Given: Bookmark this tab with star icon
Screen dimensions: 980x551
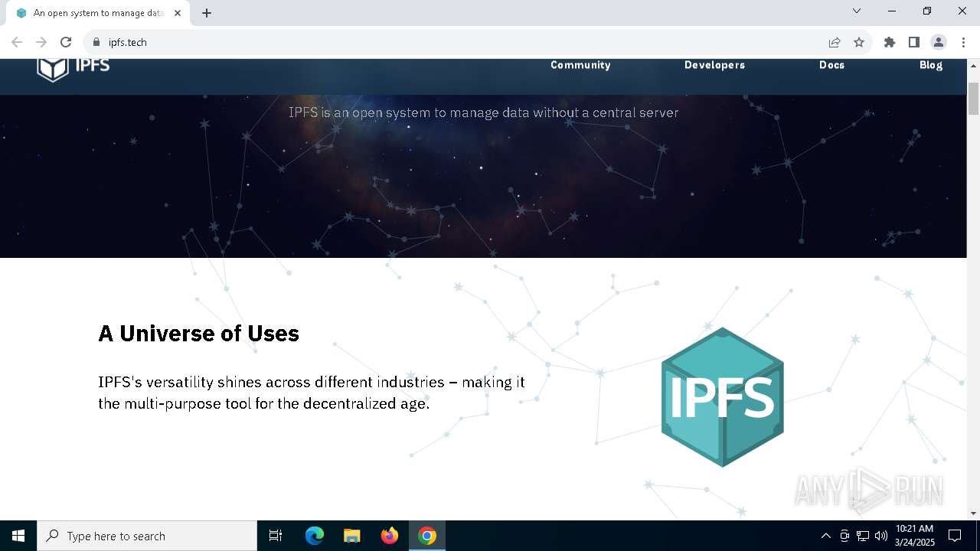Looking at the screenshot, I should pos(859,42).
